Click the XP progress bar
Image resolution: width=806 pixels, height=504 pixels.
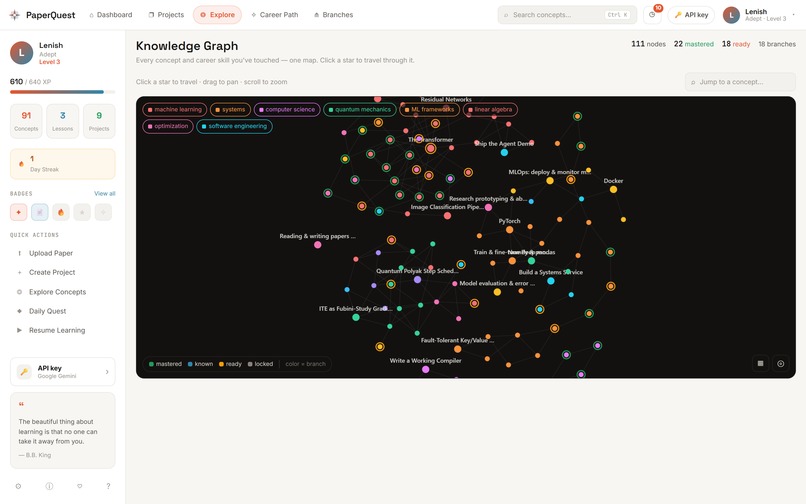pyautogui.click(x=62, y=92)
